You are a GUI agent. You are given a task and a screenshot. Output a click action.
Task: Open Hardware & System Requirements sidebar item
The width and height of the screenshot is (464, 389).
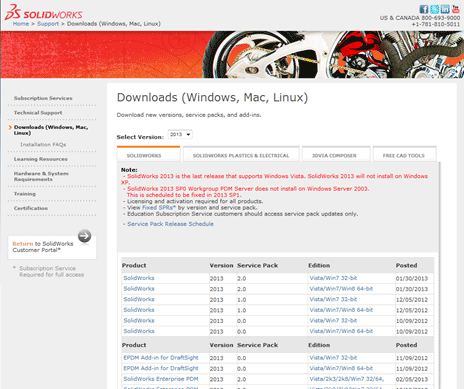(41, 176)
